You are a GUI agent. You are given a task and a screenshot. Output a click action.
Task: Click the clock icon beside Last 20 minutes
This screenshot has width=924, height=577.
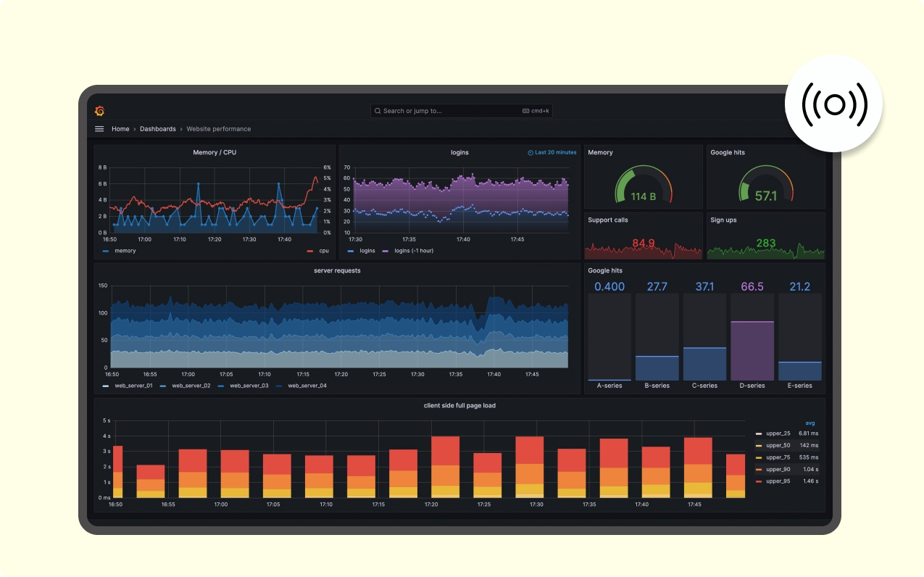pyautogui.click(x=530, y=153)
